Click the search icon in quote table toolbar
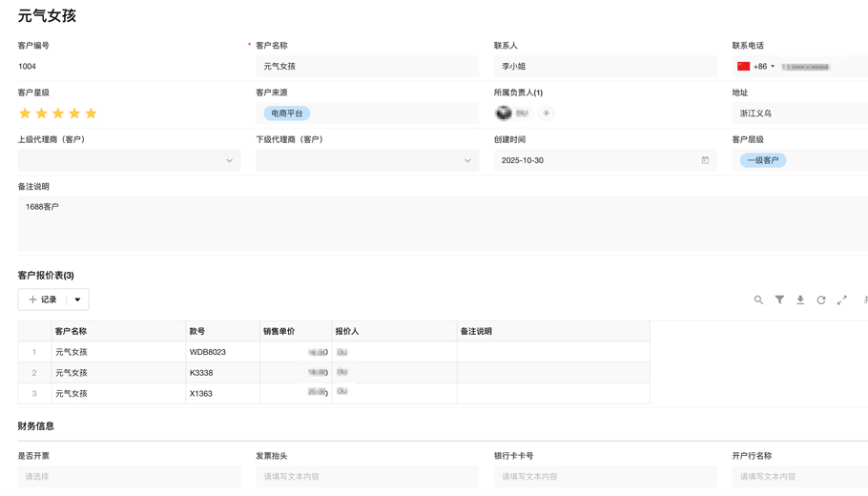This screenshot has height=496, width=868. click(758, 300)
